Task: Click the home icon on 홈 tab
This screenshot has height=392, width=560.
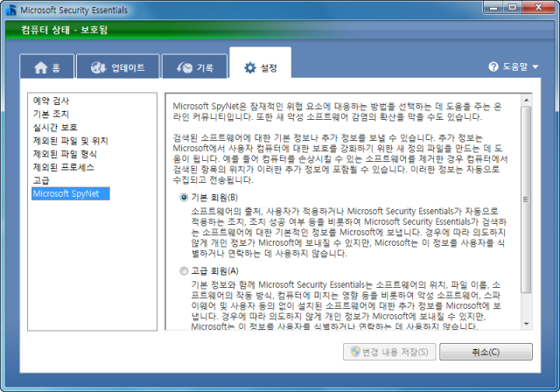Action: pyautogui.click(x=41, y=67)
